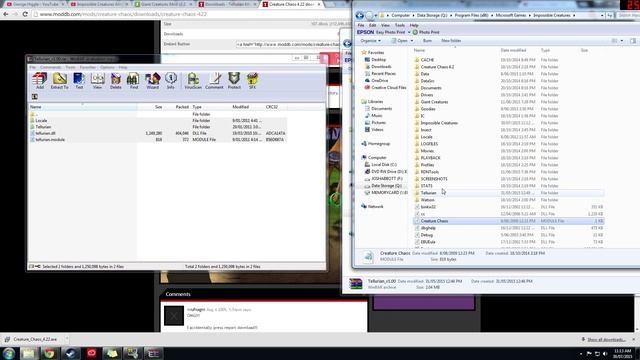The image size is (640, 360).
Task: Open Commands menu in WinRAR
Action: click(51, 67)
